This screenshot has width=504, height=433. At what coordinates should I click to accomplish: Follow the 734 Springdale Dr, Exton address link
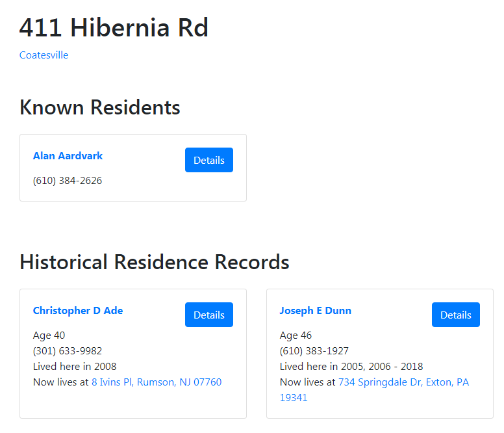pos(375,389)
